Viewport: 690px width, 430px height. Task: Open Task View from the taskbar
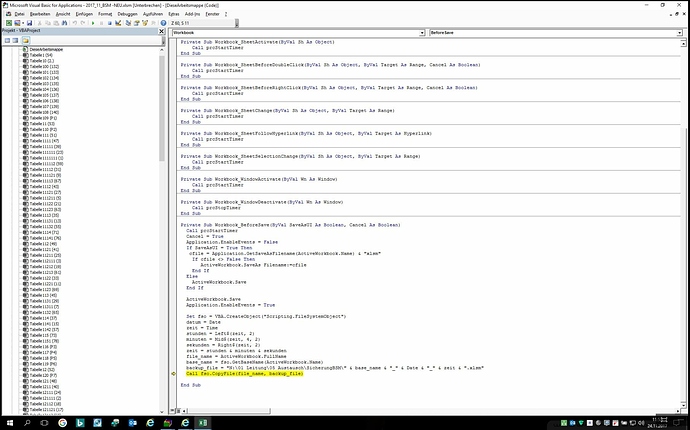[x=44, y=423]
